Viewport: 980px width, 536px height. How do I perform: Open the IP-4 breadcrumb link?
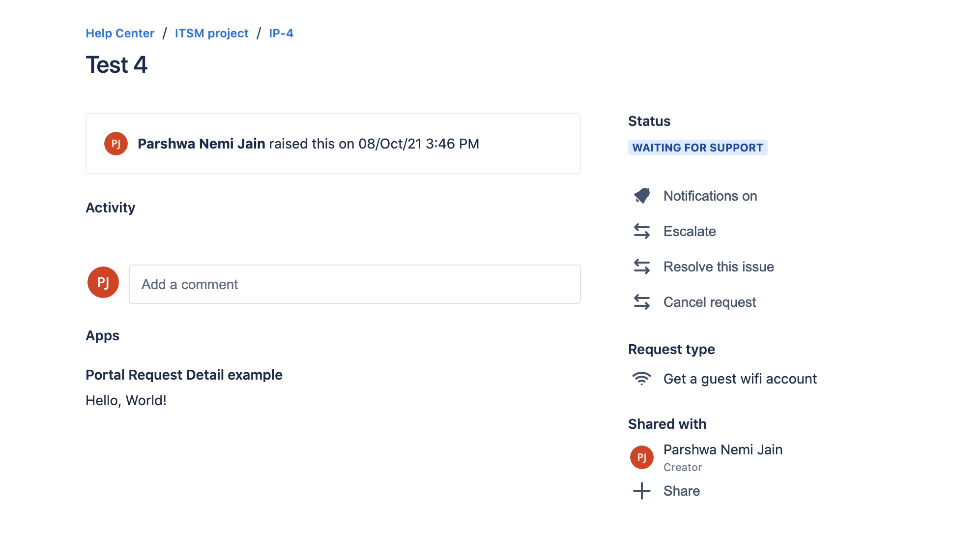[281, 33]
